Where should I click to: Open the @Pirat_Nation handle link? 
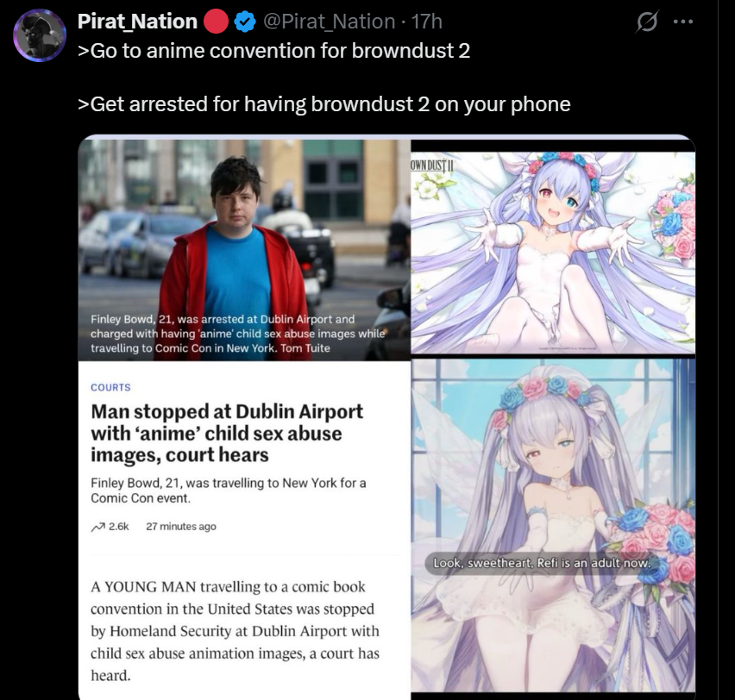point(329,22)
